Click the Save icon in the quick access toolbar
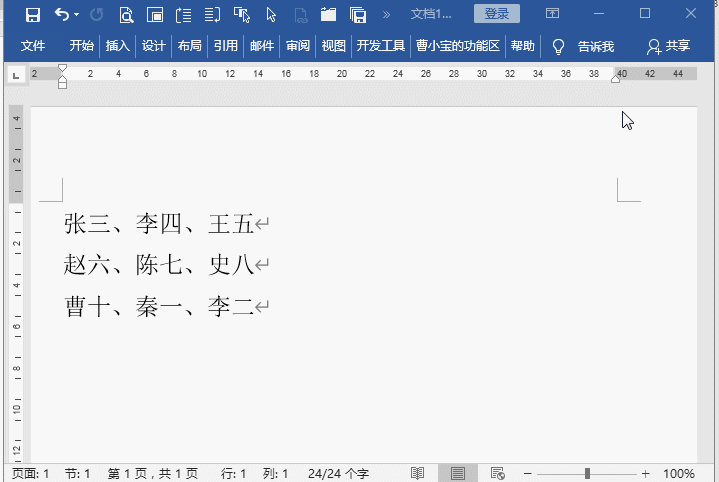 [x=33, y=15]
